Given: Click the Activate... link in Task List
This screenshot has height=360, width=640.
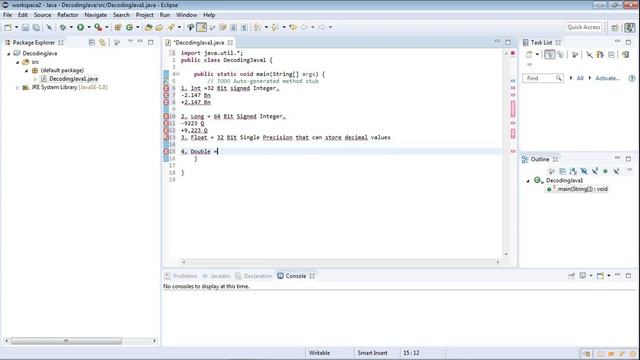Looking at the screenshot, I should [x=607, y=78].
